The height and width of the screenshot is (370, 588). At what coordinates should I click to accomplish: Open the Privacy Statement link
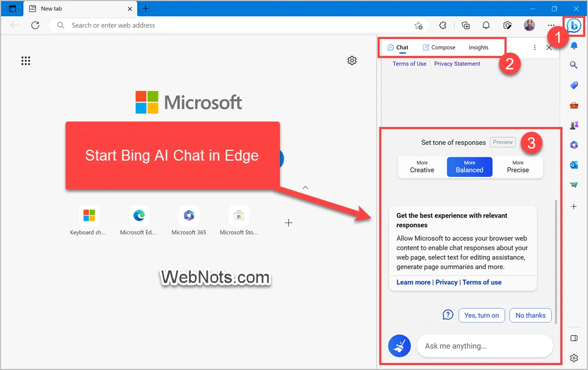pyautogui.click(x=457, y=63)
